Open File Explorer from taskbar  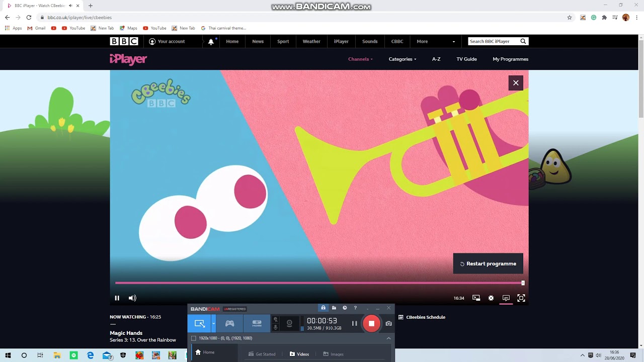57,355
